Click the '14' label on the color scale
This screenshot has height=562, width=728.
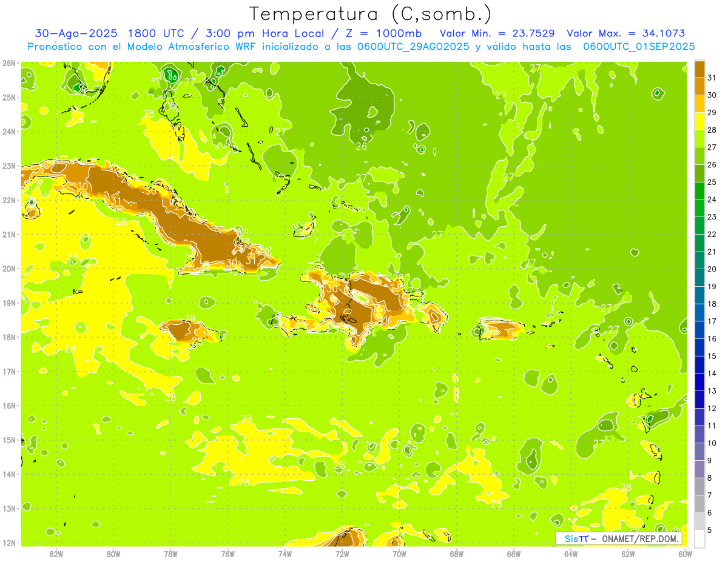(x=712, y=373)
